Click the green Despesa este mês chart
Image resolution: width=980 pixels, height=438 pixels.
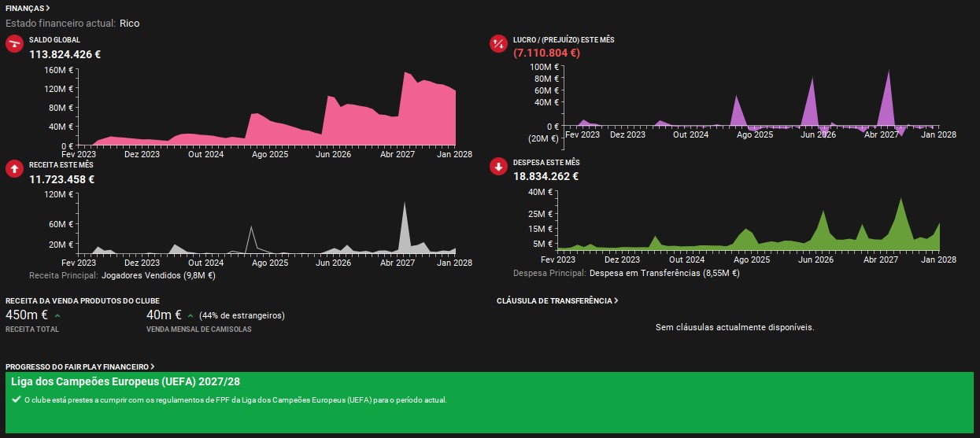tap(748, 224)
